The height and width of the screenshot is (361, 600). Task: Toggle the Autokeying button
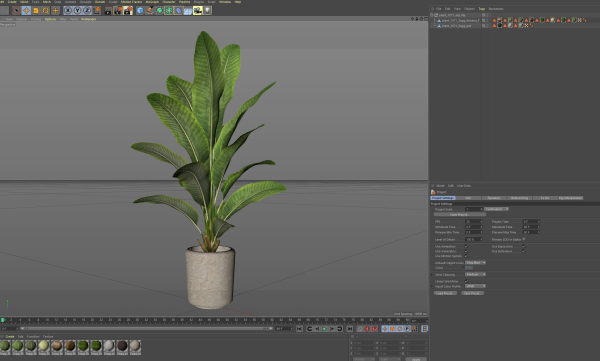pos(367,329)
